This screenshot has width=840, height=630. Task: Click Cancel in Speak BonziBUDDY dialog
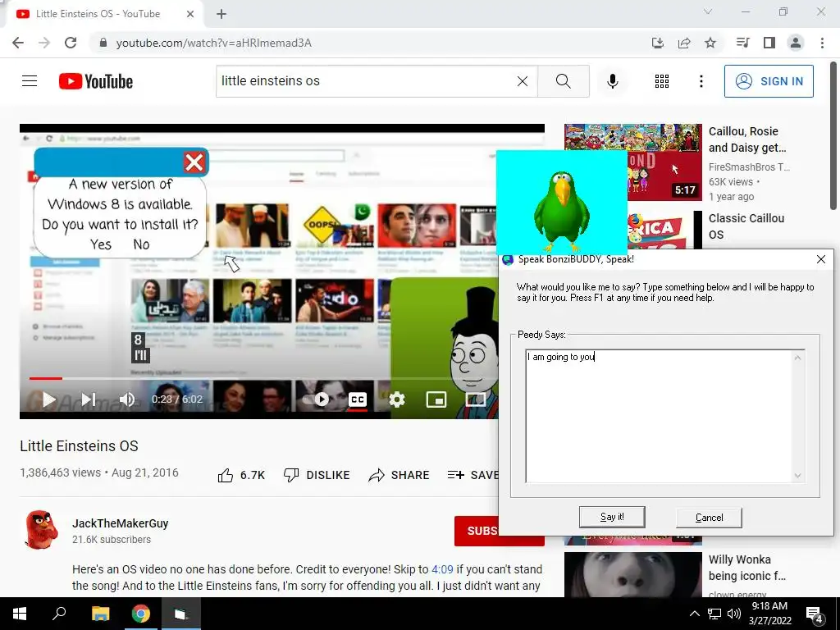(x=709, y=518)
